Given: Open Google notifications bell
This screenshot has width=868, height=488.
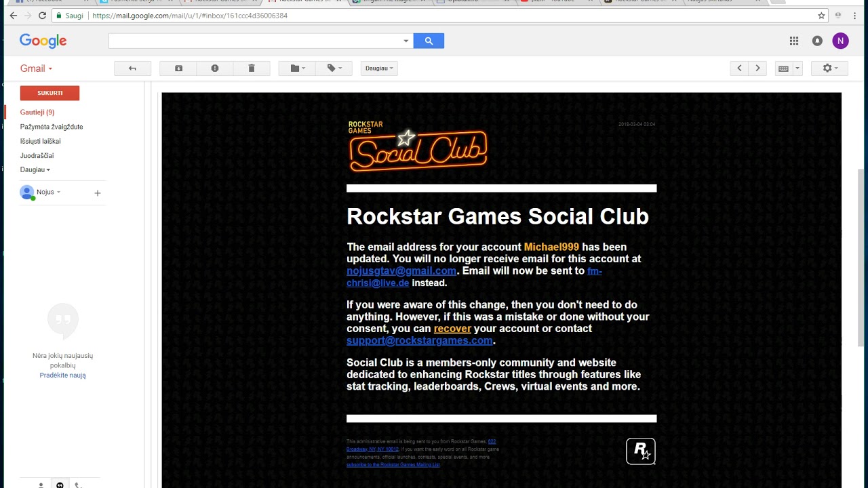Looking at the screenshot, I should 817,41.
